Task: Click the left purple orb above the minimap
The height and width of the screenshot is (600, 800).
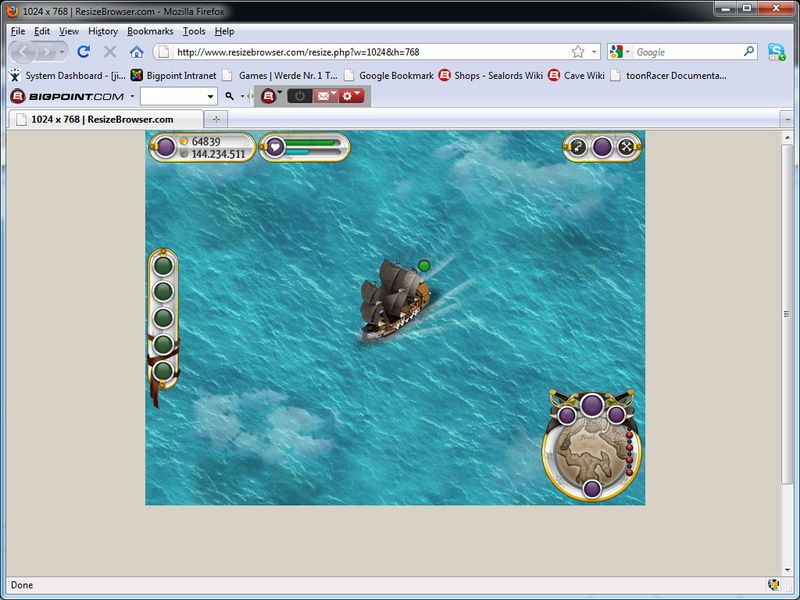Action: point(567,415)
